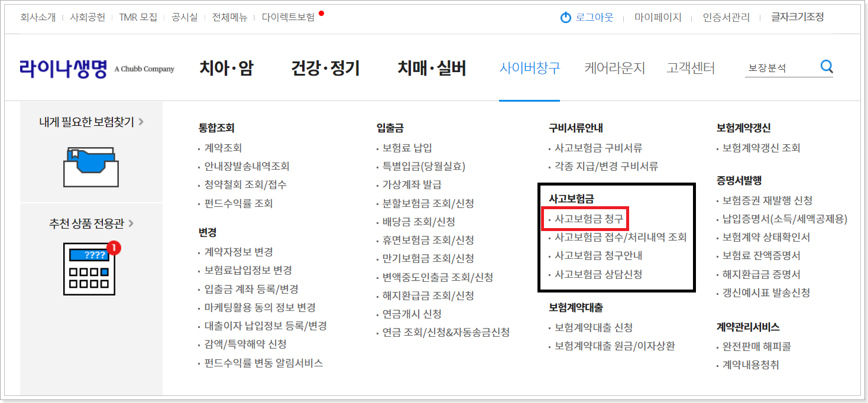Select 공시실 from the top menu
Screen dimensions: 868x403
click(184, 18)
